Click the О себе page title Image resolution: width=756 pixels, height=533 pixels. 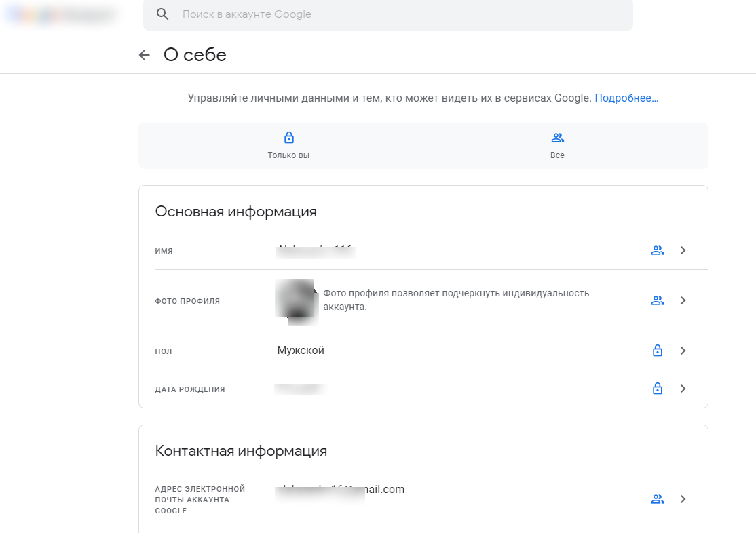tap(195, 55)
